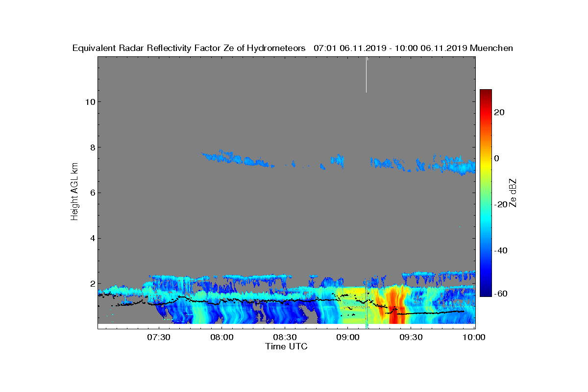The image size is (588, 392).
Task: Click the '2' height tick label
Action: click(x=92, y=284)
